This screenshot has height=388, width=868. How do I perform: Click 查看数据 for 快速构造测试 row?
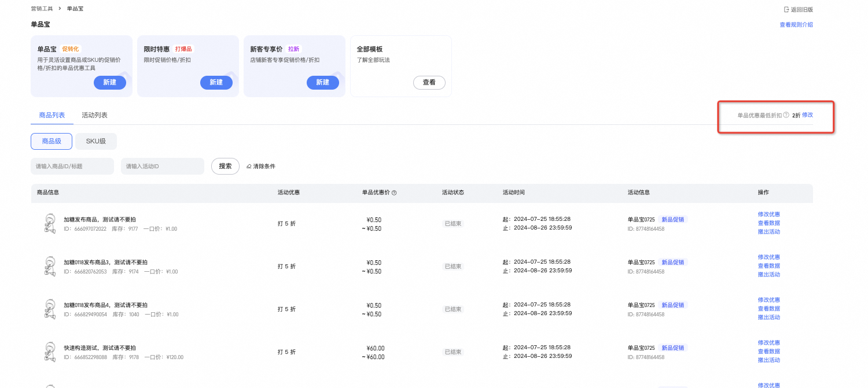[x=769, y=352]
